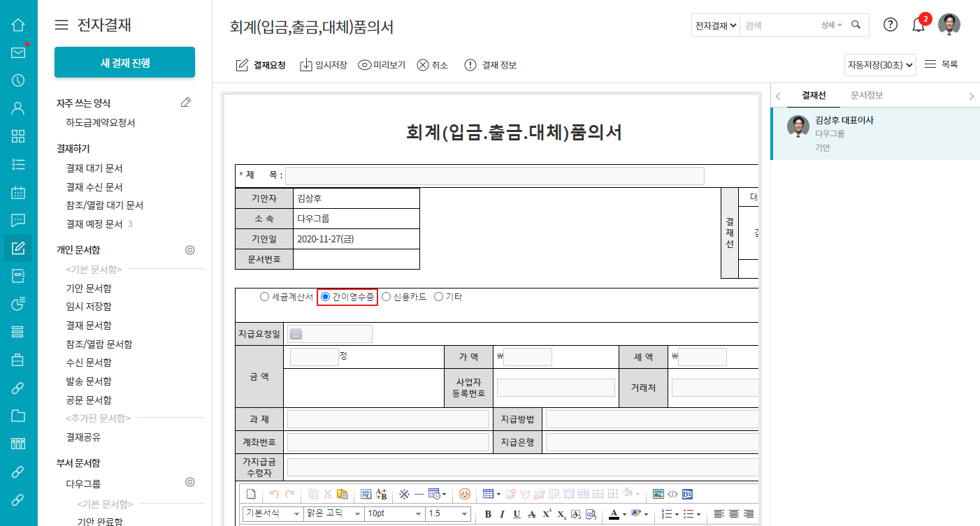Click the insert image icon in editor
The image size is (980, 526).
pos(658,494)
